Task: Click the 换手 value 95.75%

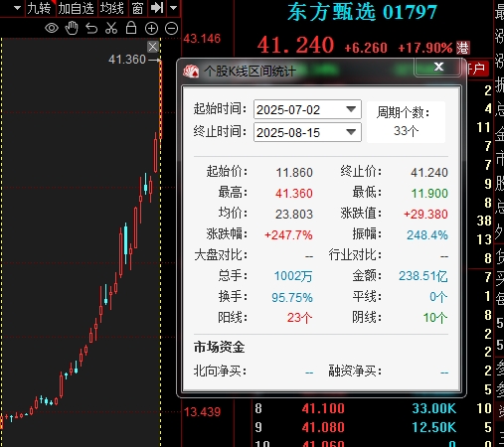Action: point(292,297)
